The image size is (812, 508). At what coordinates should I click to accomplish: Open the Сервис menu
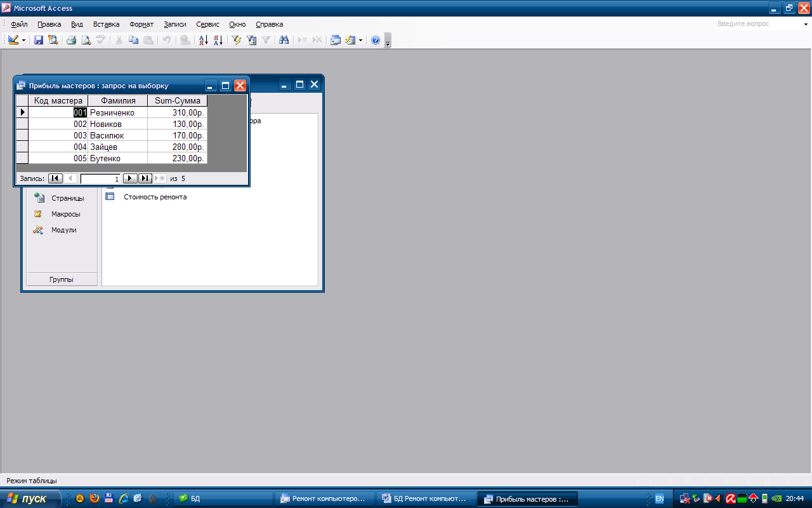coord(207,24)
